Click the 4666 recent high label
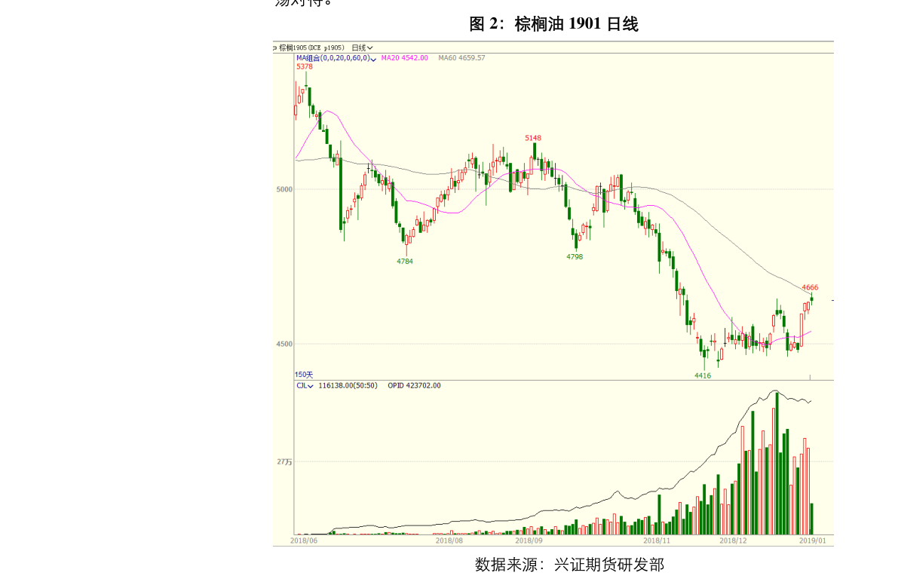 pos(810,288)
